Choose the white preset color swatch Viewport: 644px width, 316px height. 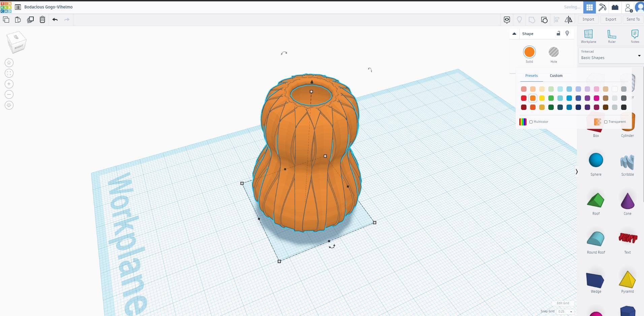click(615, 89)
